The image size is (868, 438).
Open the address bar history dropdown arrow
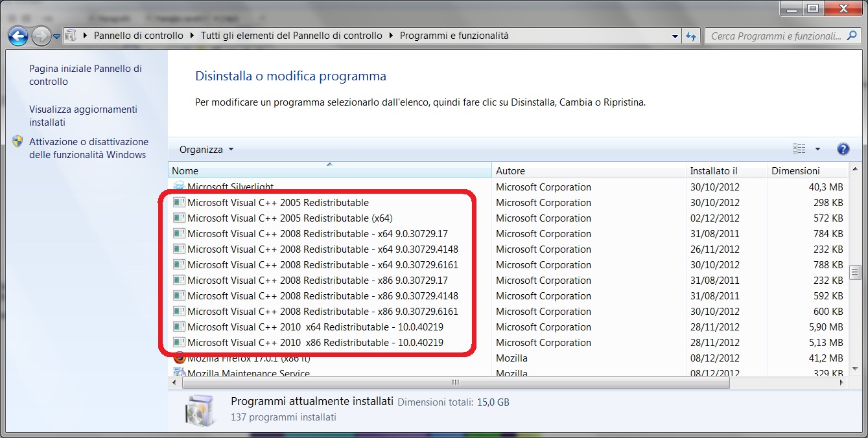point(675,36)
